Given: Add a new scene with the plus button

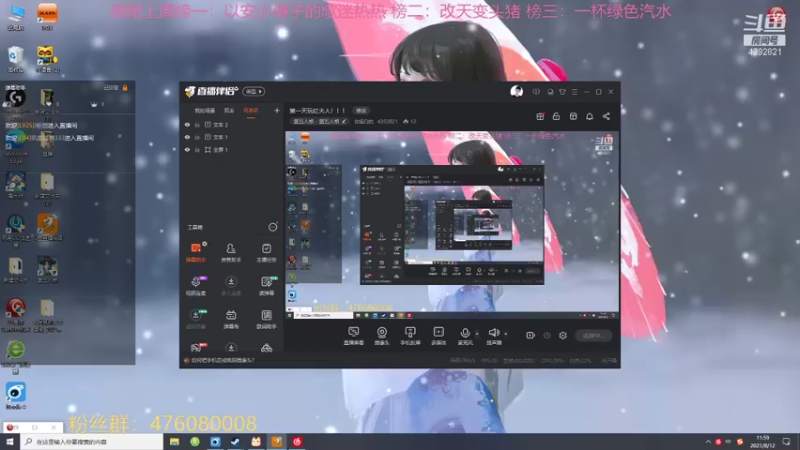Looking at the screenshot, I should pos(277,110).
